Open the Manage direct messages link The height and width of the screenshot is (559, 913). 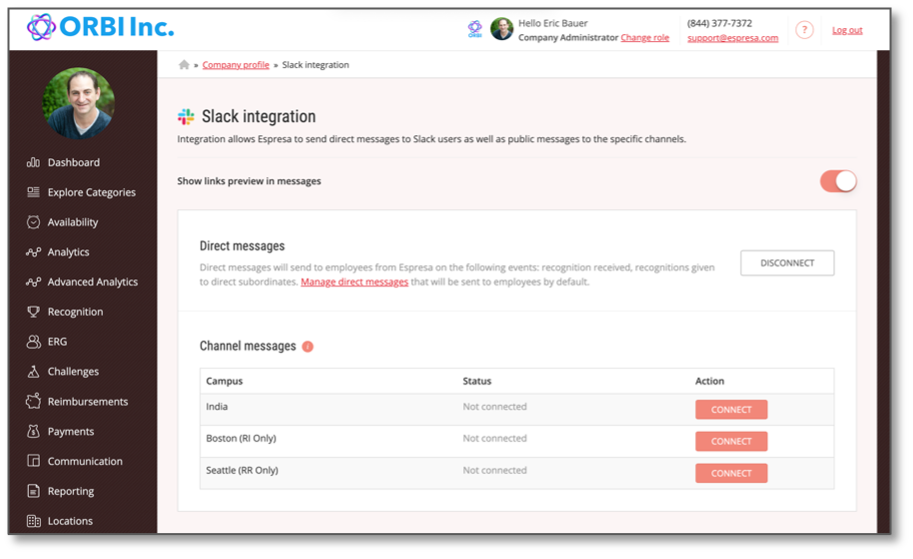coord(354,282)
